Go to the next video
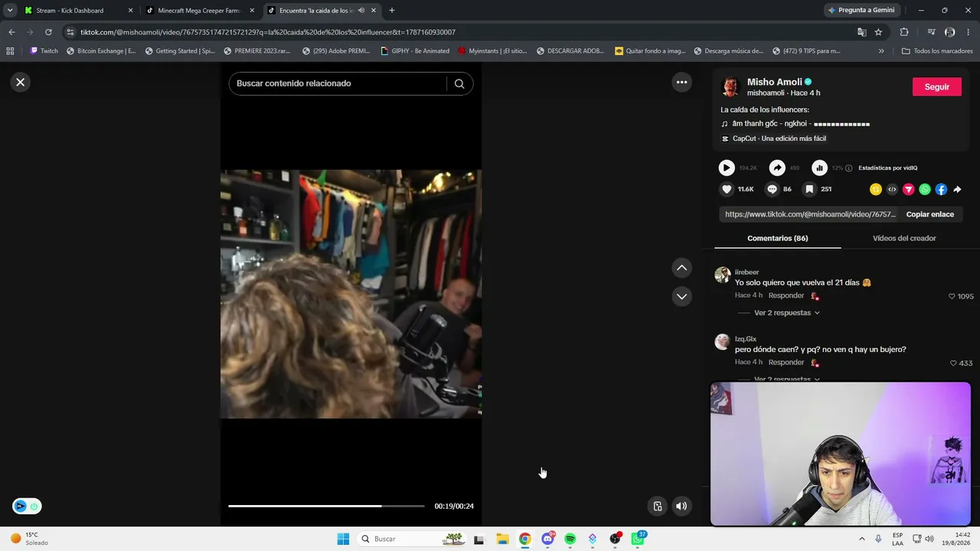This screenshot has width=980, height=551. click(681, 296)
